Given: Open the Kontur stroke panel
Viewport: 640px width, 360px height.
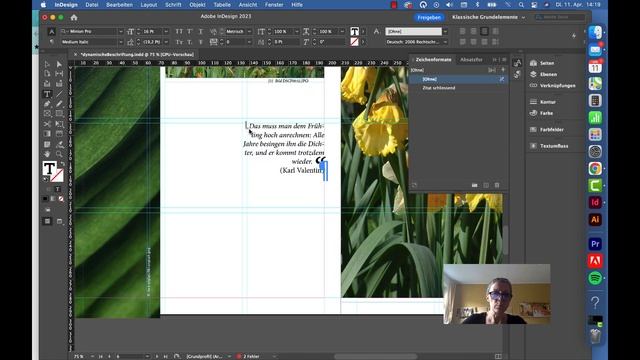Looking at the screenshot, I should pyautogui.click(x=547, y=102).
